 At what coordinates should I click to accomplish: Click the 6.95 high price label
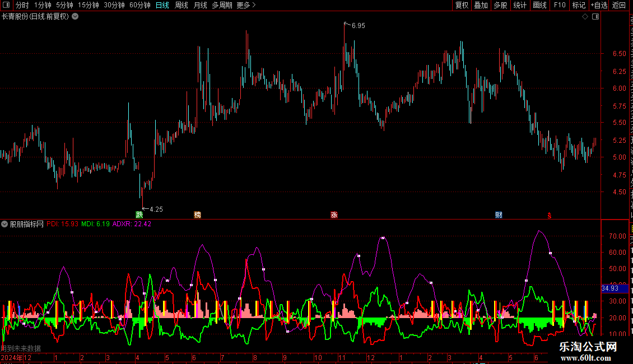tap(359, 26)
